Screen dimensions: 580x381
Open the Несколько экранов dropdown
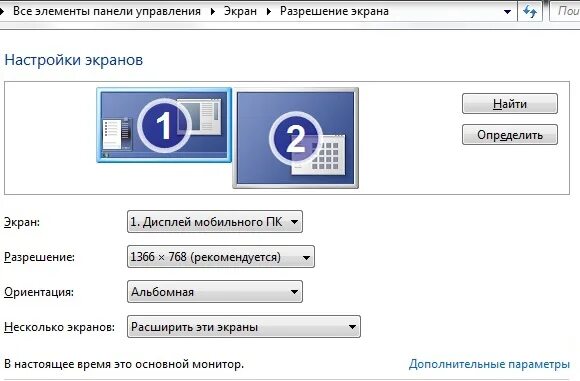click(243, 327)
